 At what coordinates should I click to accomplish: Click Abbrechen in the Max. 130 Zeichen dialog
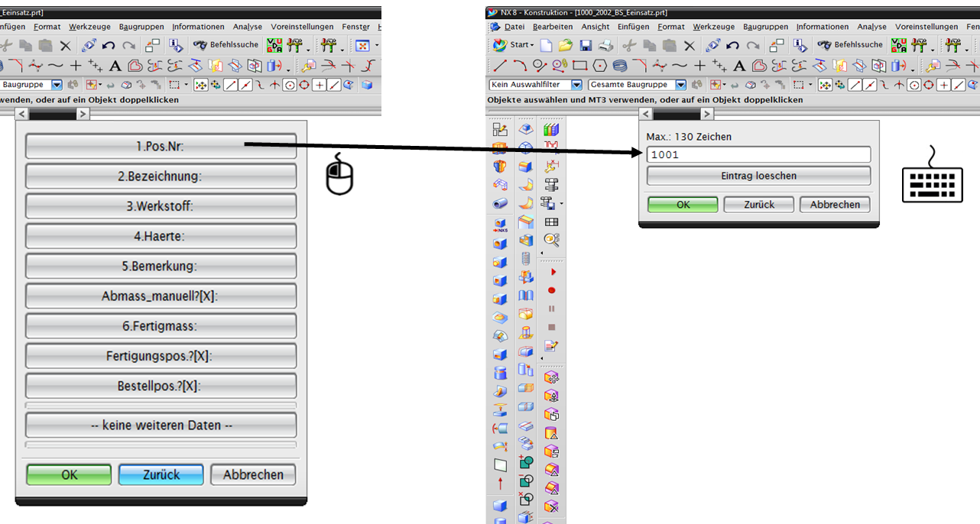click(836, 204)
